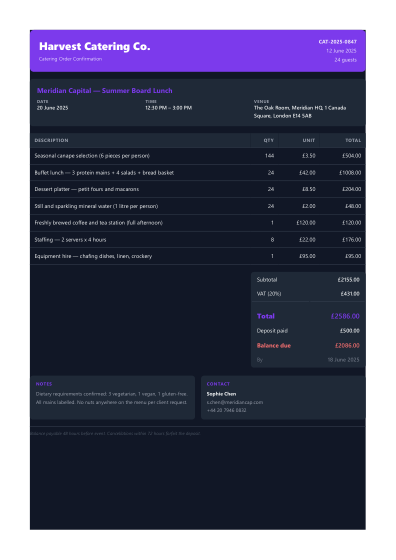Click quantity 8 in the Staffing row
The height and width of the screenshot is (560, 396).
point(272,240)
